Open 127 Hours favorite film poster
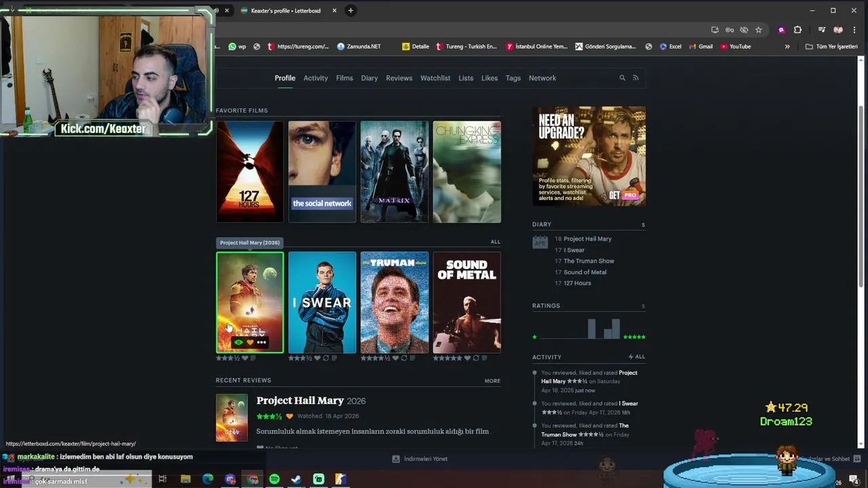The width and height of the screenshot is (868, 488). [250, 172]
